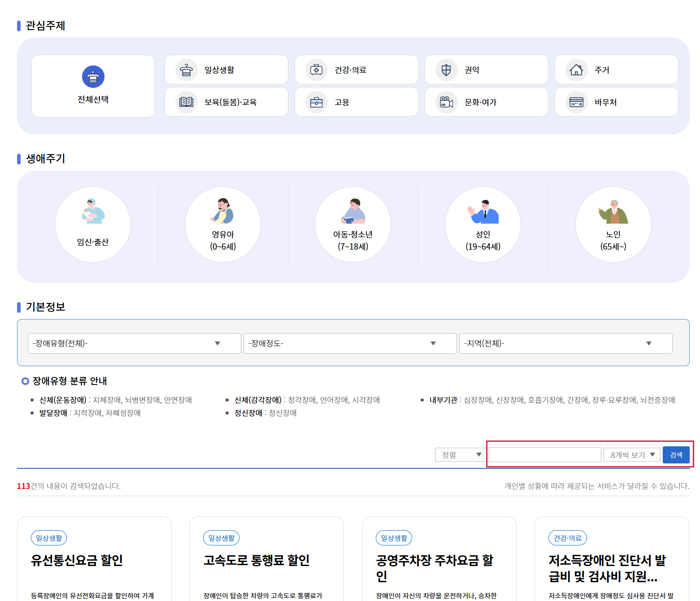
Task: Open the 지역(전체) region dropdown
Action: pos(565,343)
